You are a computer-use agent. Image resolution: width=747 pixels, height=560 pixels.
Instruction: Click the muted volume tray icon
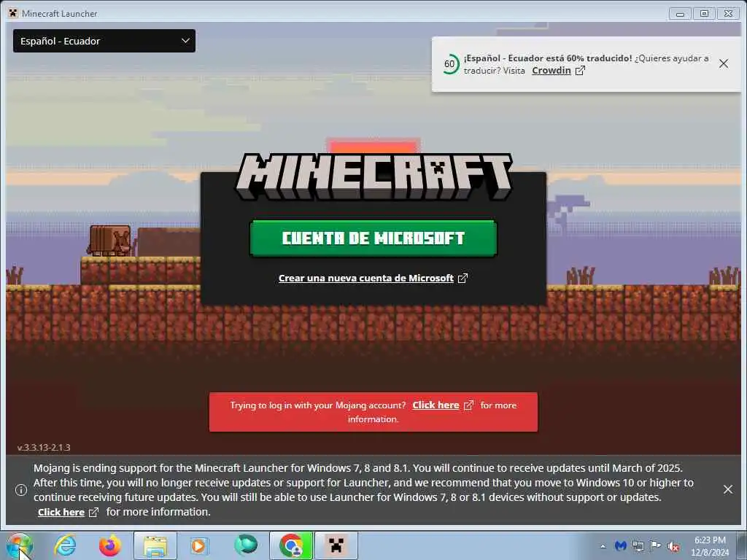(673, 546)
